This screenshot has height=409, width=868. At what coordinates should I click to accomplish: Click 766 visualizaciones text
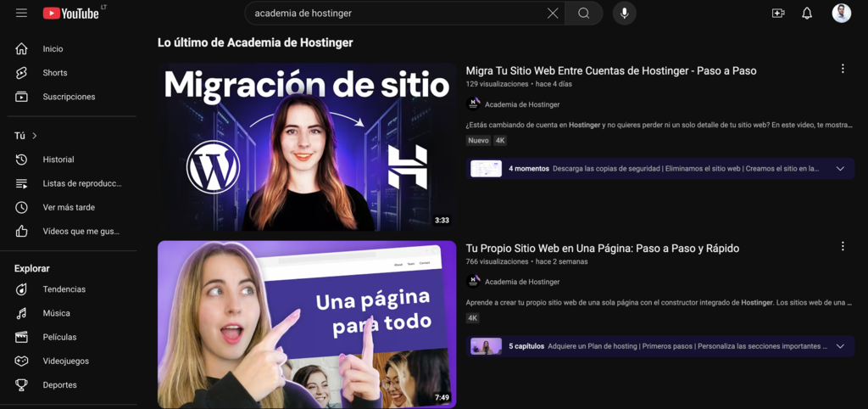(497, 261)
